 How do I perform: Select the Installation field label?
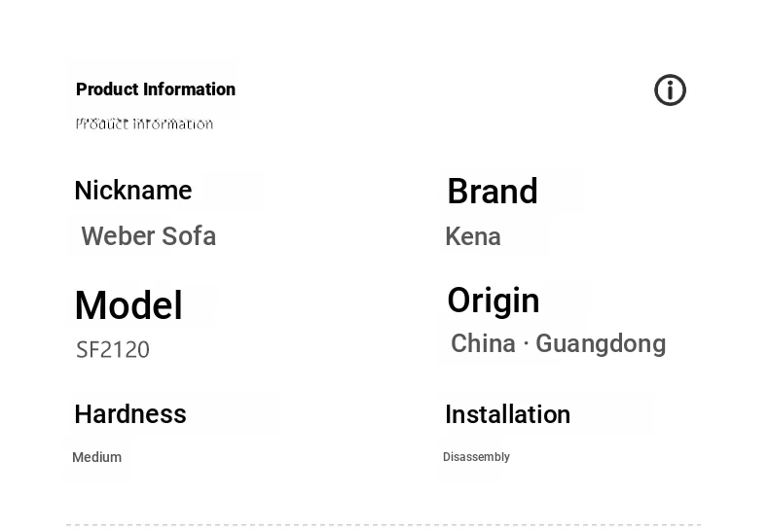pos(507,414)
